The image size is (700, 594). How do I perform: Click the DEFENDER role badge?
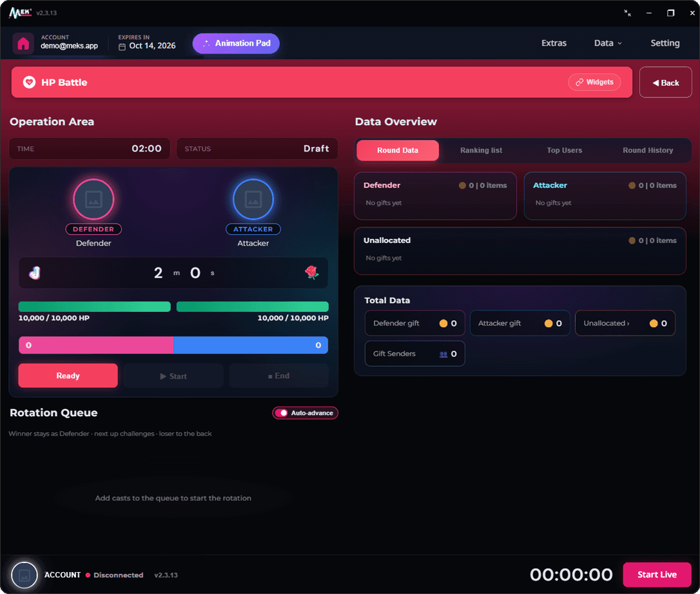click(x=93, y=229)
